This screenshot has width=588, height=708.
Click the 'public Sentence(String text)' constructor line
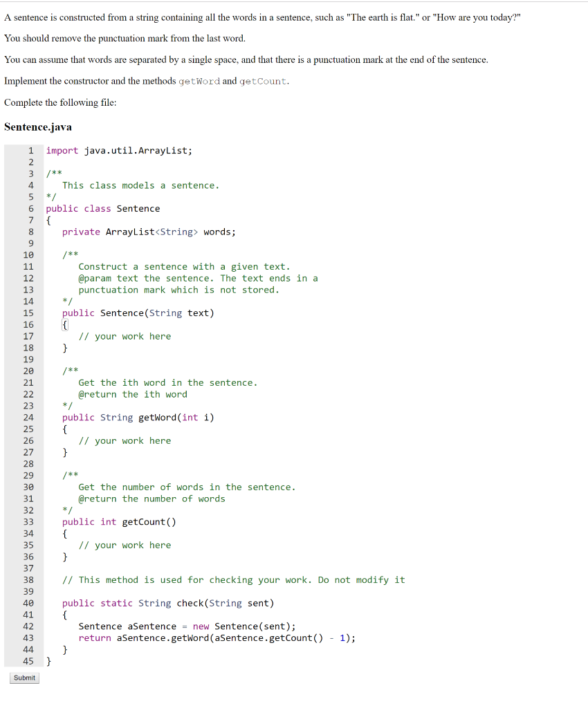point(138,313)
